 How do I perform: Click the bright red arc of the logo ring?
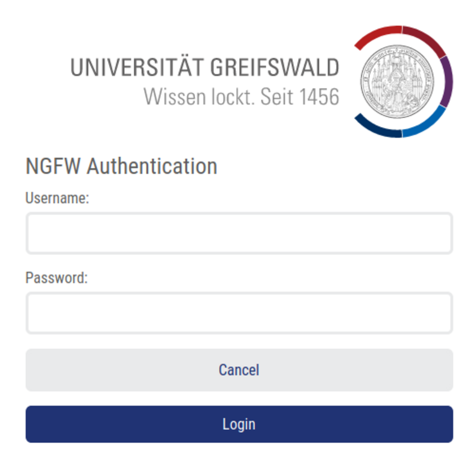point(377,34)
